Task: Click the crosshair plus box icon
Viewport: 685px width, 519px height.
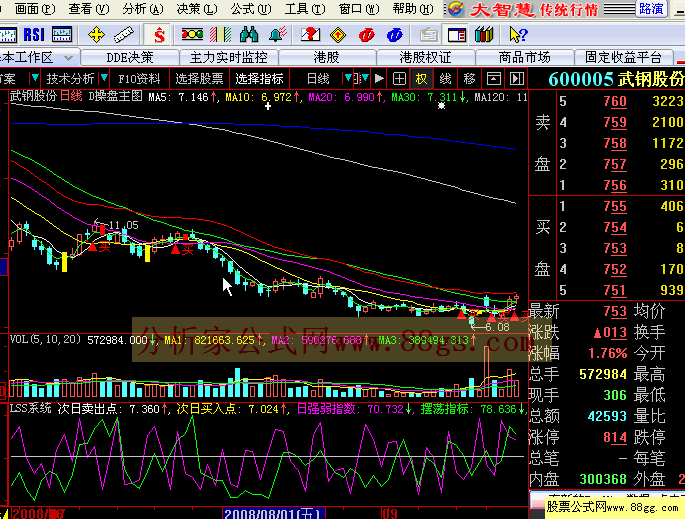Action: tap(399, 79)
